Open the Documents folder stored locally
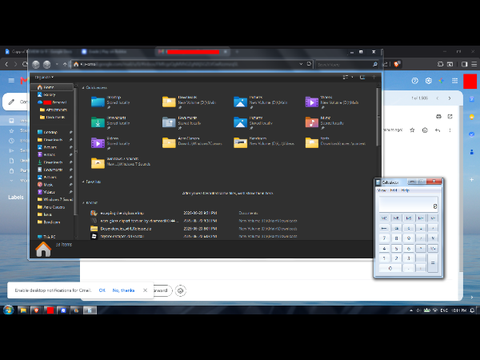Image resolution: width=480 pixels, height=360 pixels. (x=169, y=122)
